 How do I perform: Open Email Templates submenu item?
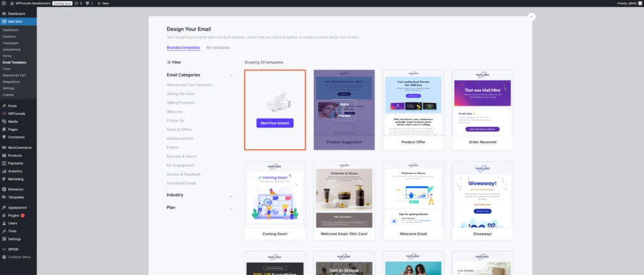(14, 62)
